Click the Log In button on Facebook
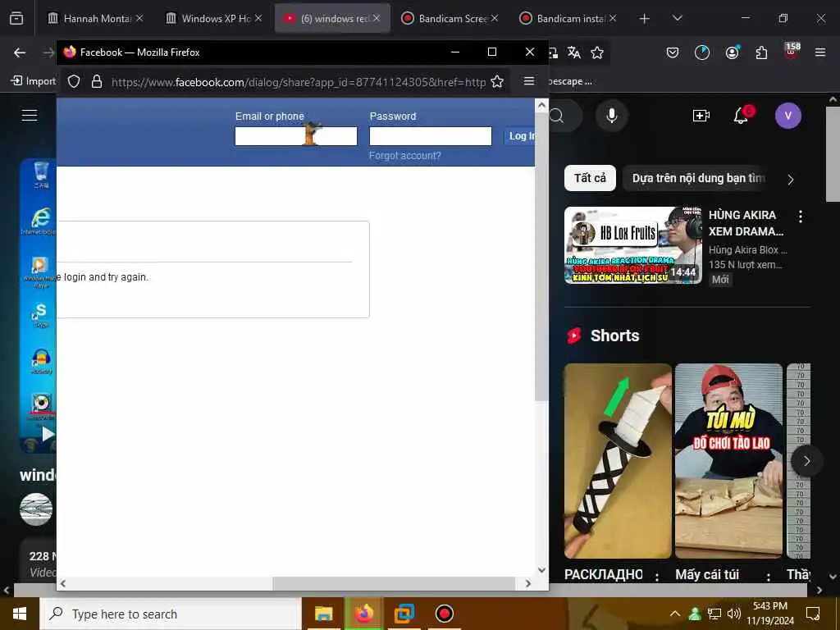Viewport: 840px width, 630px height. click(x=519, y=136)
